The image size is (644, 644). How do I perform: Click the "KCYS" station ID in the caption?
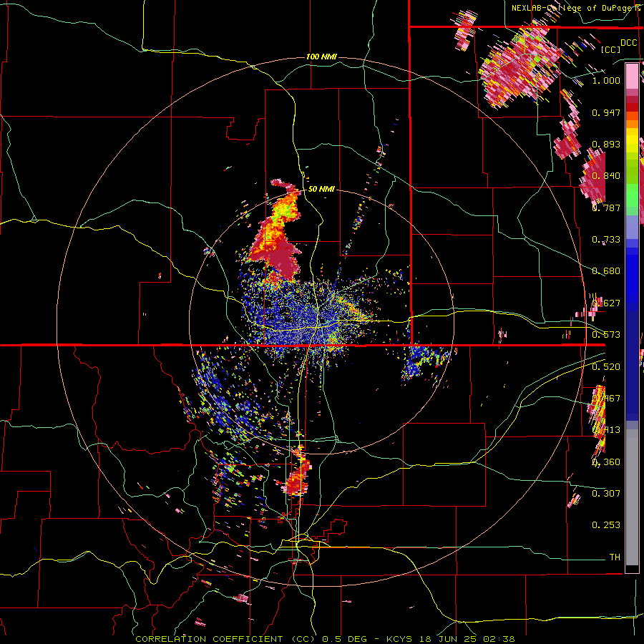tap(399, 639)
